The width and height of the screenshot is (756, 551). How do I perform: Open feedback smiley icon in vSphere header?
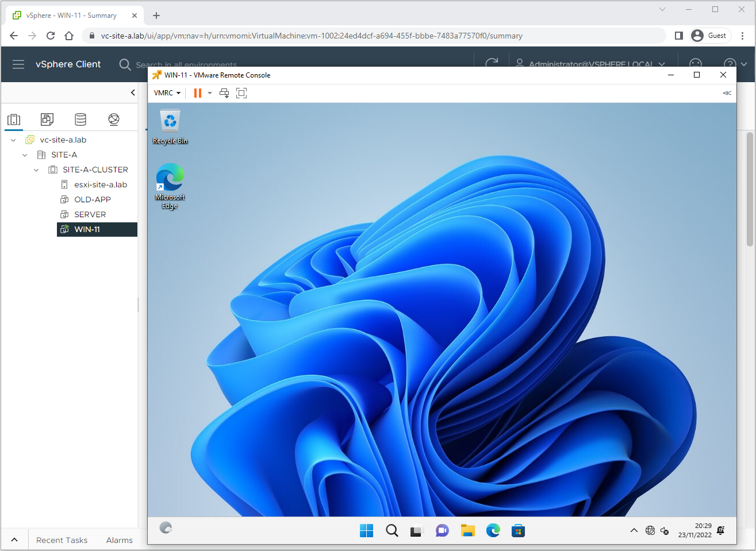[x=696, y=63]
